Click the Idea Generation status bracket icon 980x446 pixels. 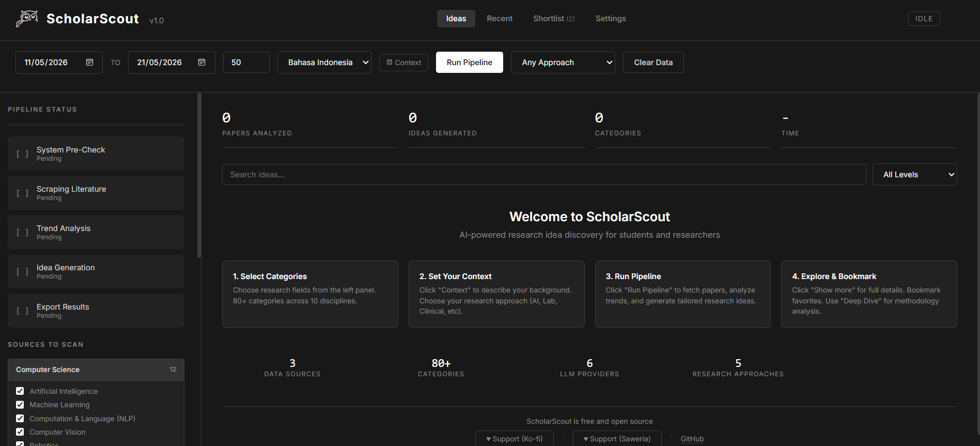click(22, 271)
